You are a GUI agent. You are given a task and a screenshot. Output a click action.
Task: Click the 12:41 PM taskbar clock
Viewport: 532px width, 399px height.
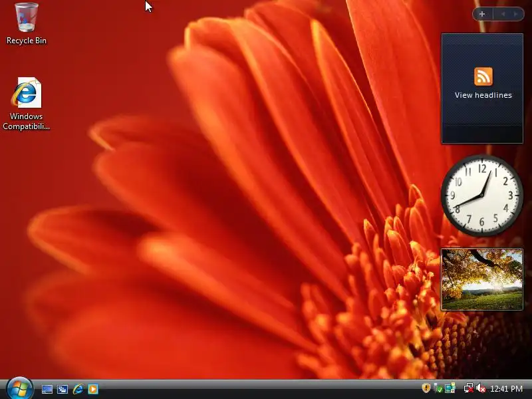click(506, 388)
